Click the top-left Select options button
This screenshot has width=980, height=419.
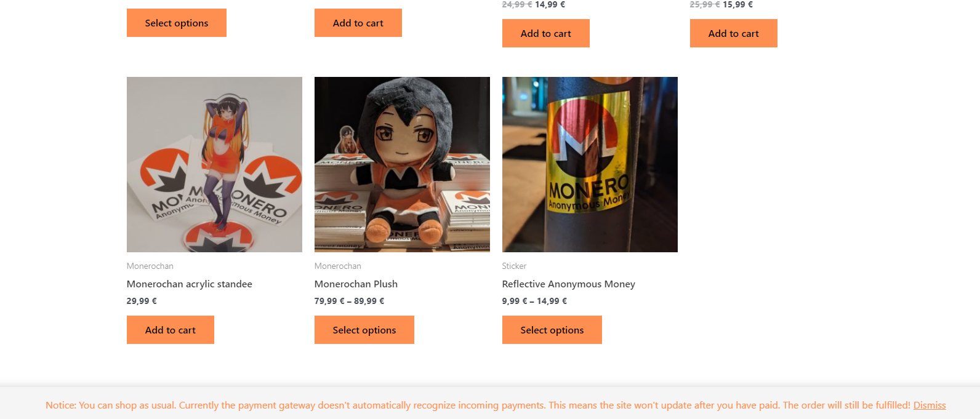[177, 23]
